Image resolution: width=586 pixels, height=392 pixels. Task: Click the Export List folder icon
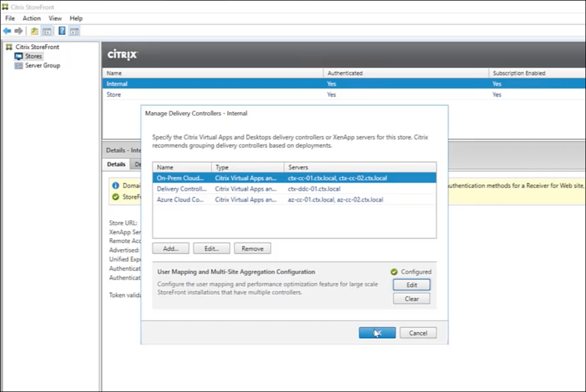click(34, 30)
